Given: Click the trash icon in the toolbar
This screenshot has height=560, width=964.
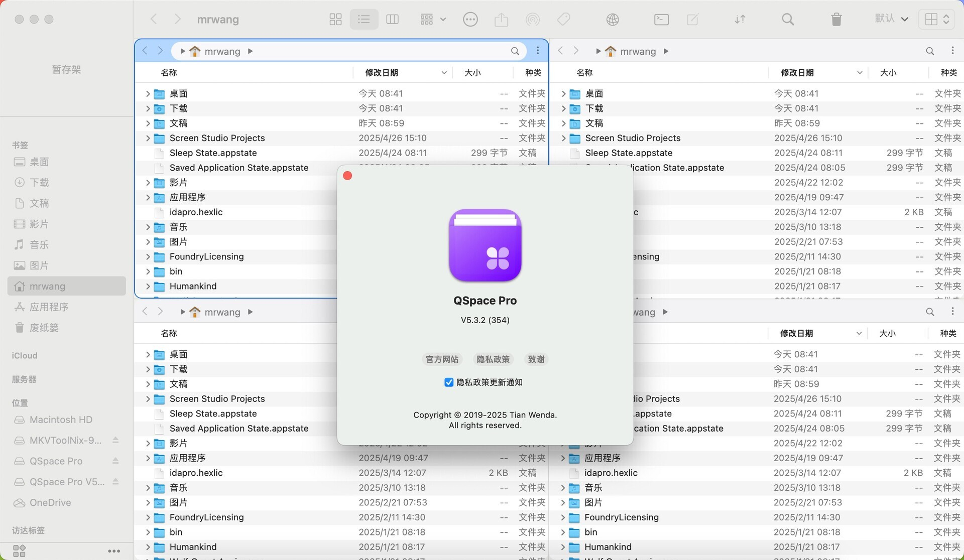Looking at the screenshot, I should (835, 19).
